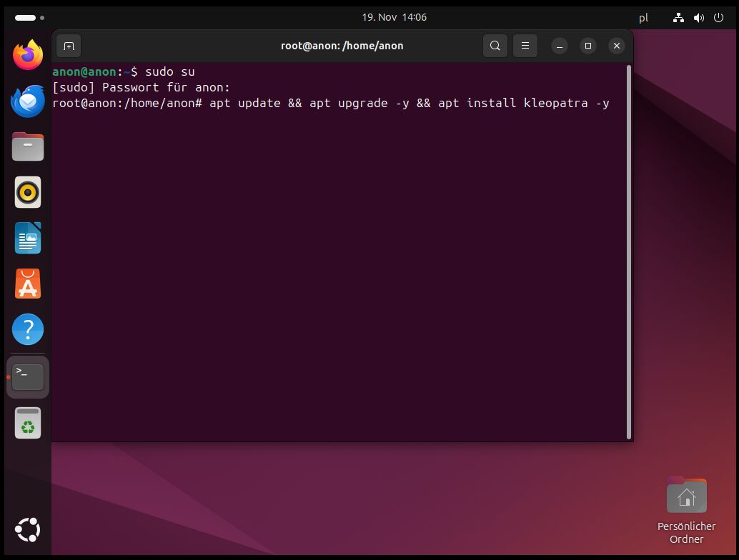Open the Files manager in dock
This screenshot has width=739, height=560.
pyautogui.click(x=28, y=147)
